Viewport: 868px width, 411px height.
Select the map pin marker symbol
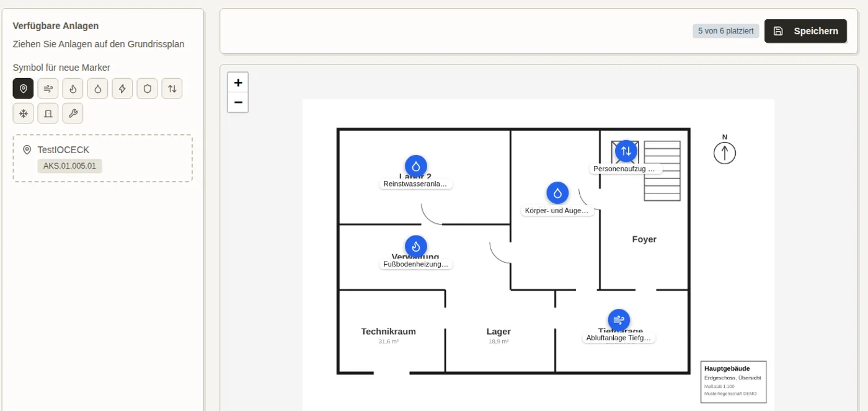[23, 89]
